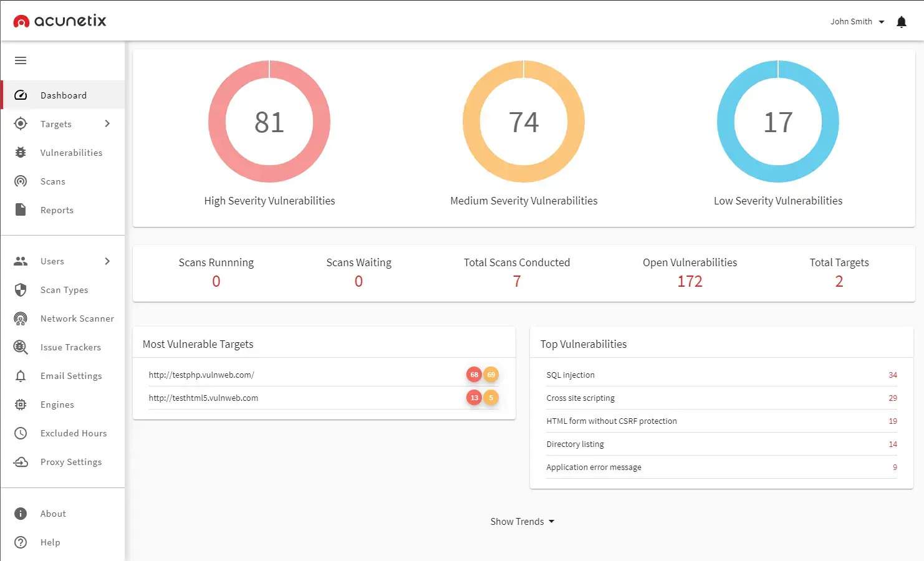Open the Vulnerabilities section
Screen dimensions: 924x561
coord(72,152)
